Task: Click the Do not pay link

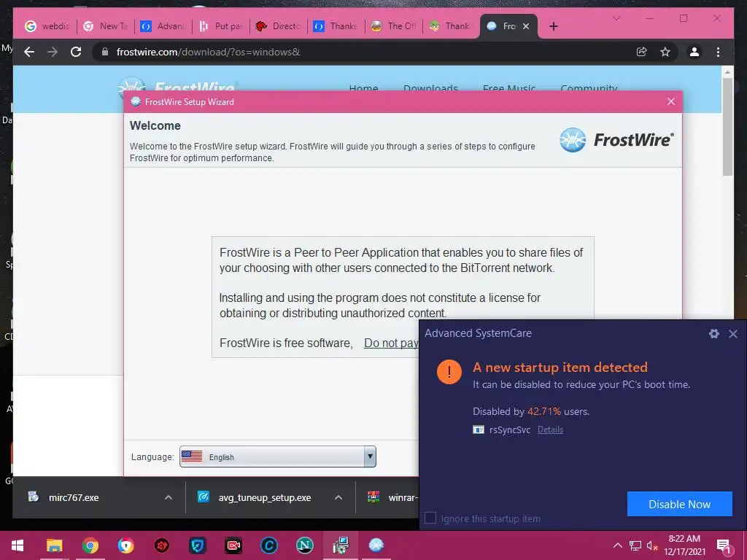Action: click(x=391, y=343)
